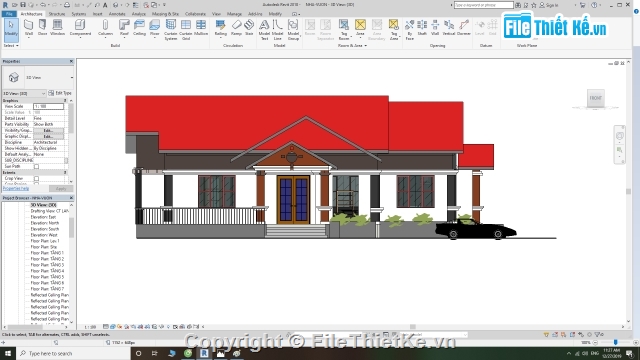Viewport: 640px width, 360px height.
Task: Toggle the Sun Path checkbox
Action: (36, 167)
